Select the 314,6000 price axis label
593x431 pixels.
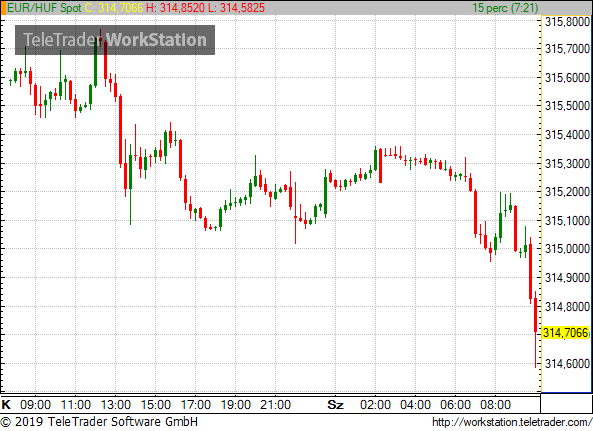[x=567, y=364]
